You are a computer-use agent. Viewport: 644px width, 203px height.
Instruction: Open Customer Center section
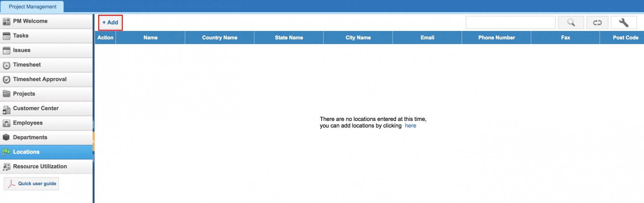coord(46,108)
